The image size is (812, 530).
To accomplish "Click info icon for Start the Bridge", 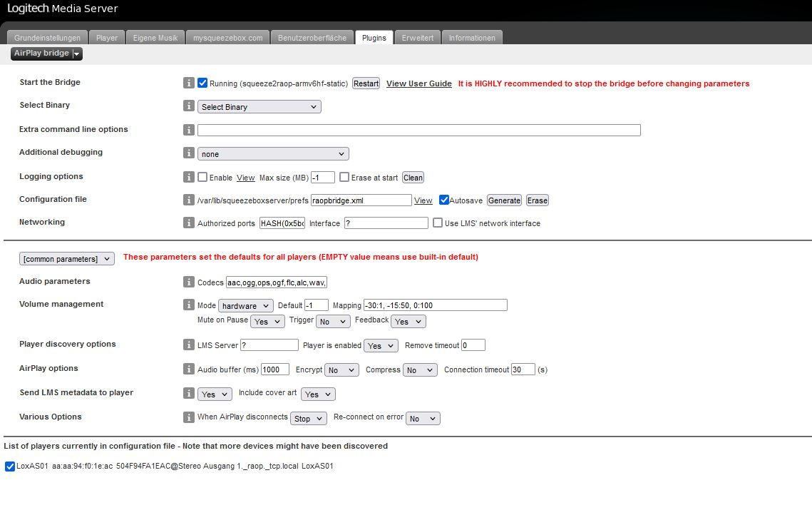I will coord(188,83).
